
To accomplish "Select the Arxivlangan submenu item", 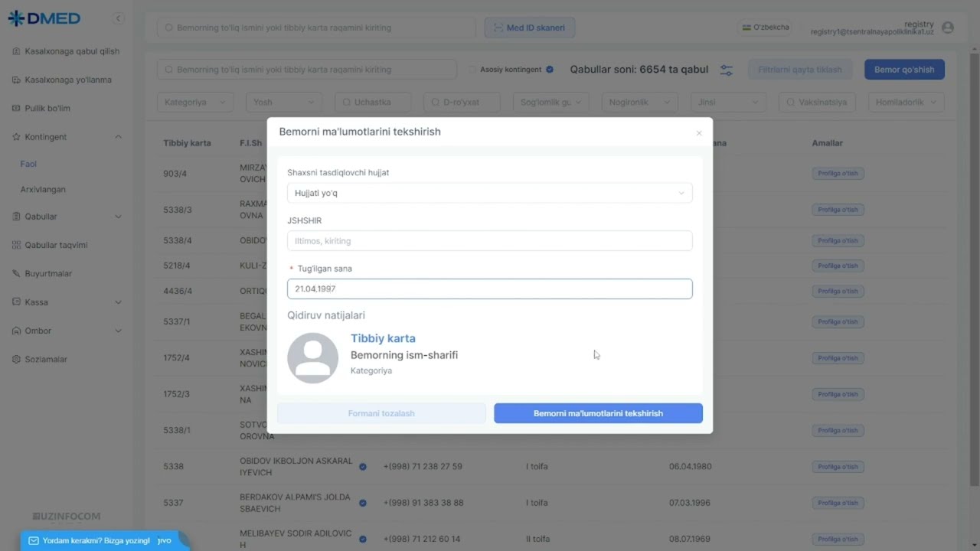I will pyautogui.click(x=43, y=189).
